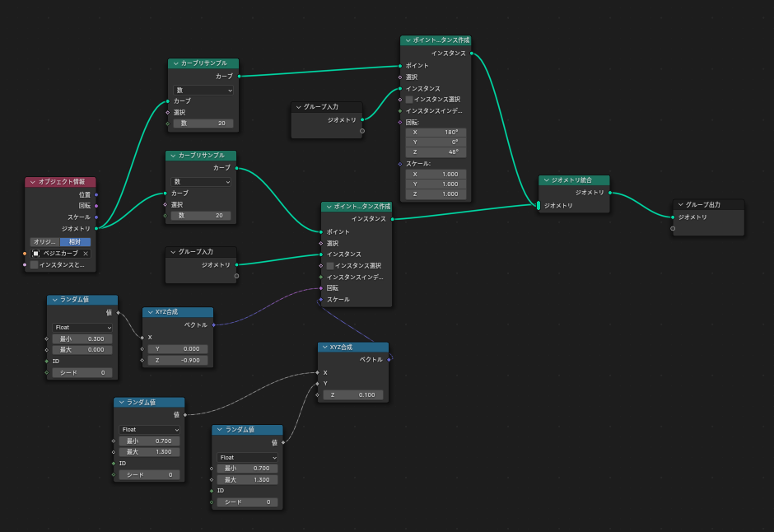
Task: Open Float dropdown in ランダム値 with 最小 0.300
Action: click(x=82, y=328)
